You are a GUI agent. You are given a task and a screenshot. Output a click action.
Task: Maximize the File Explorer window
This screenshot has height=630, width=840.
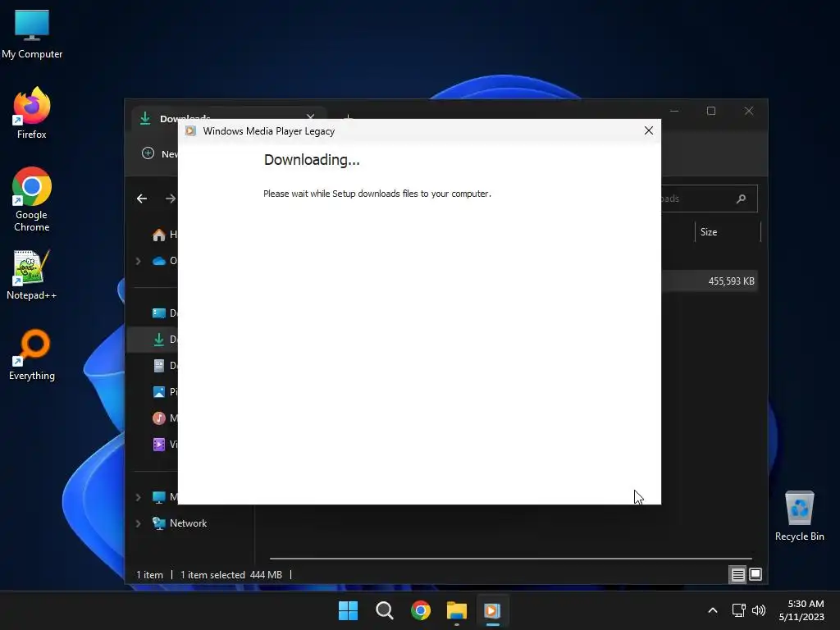(x=711, y=111)
